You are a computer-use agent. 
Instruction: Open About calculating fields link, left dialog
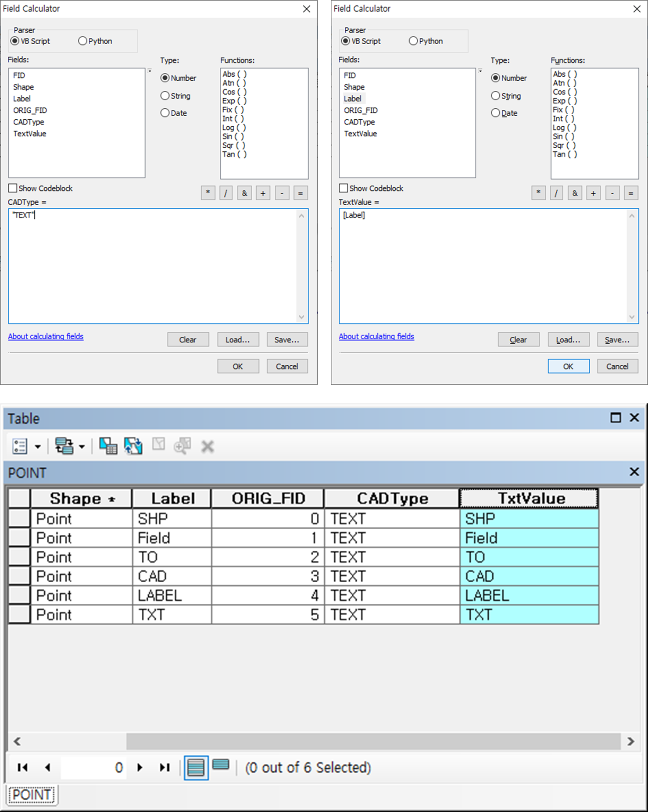46,336
